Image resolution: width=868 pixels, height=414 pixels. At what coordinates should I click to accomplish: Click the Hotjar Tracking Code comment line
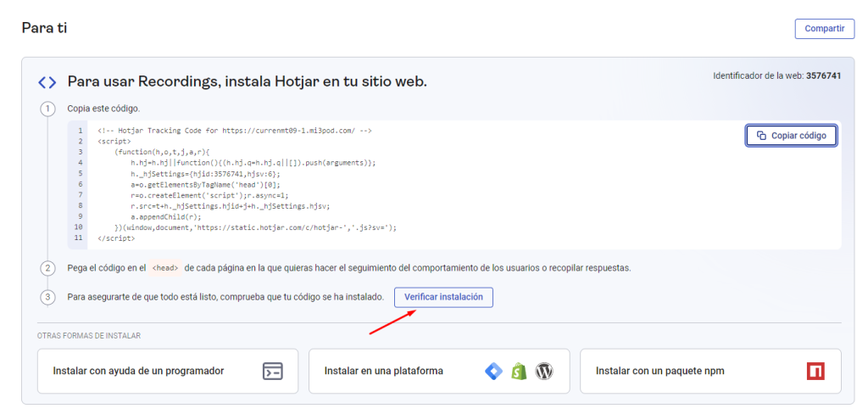235,131
